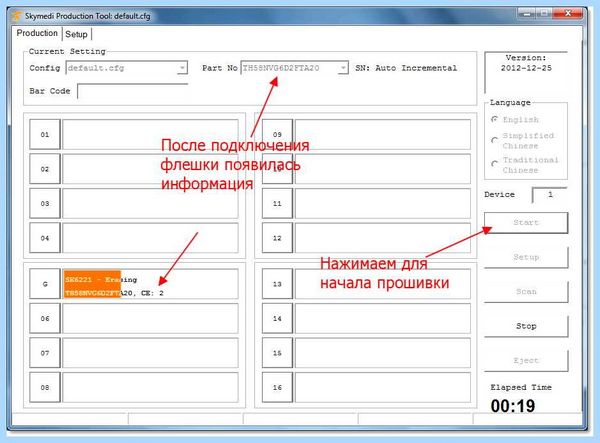Click the 'Version: 2012-12-25' text

pyautogui.click(x=526, y=63)
